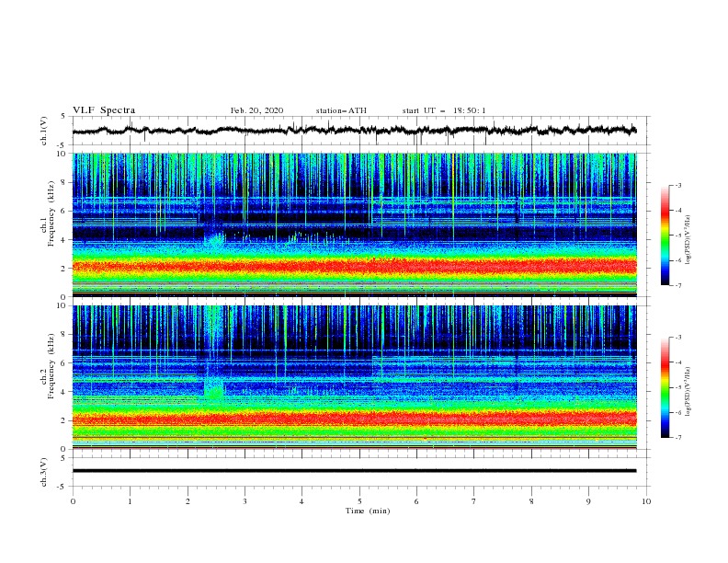Click the 'Time (min)' axis label
728x563 pixels.
click(368, 511)
